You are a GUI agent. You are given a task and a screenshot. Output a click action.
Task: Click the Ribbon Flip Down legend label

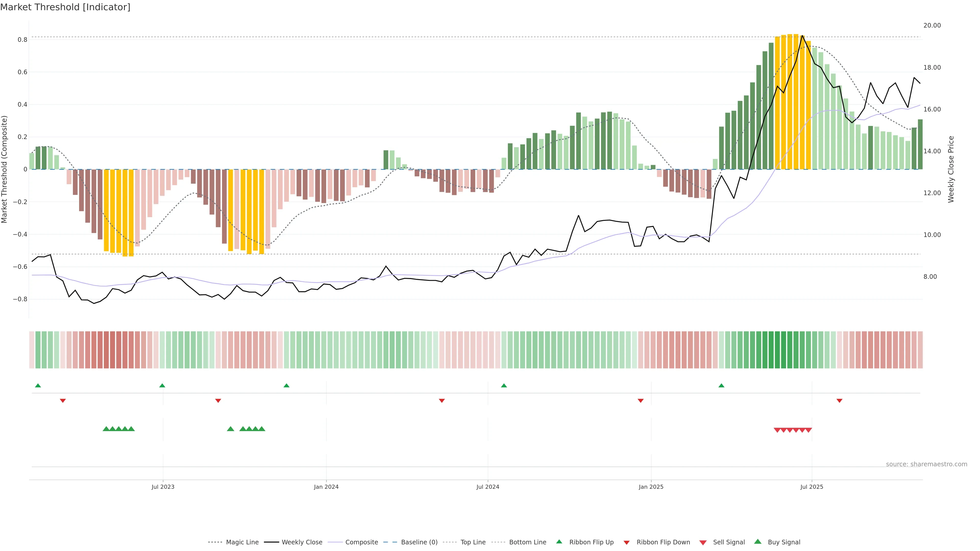coord(663,542)
